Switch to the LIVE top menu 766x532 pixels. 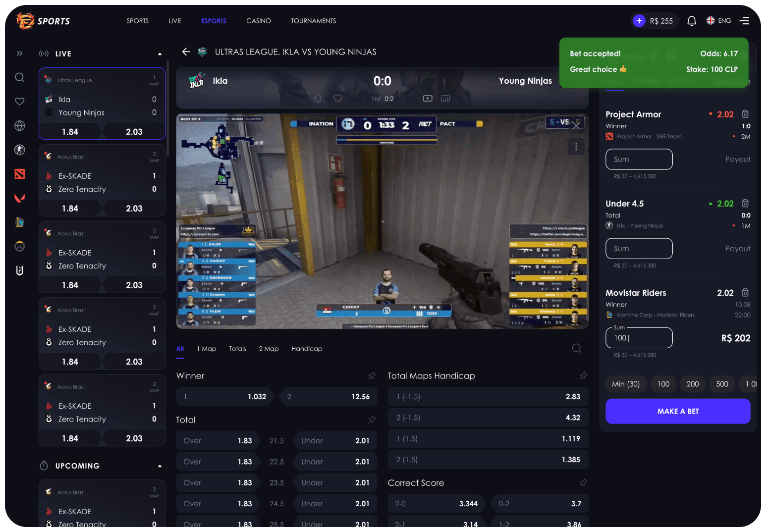coord(175,21)
